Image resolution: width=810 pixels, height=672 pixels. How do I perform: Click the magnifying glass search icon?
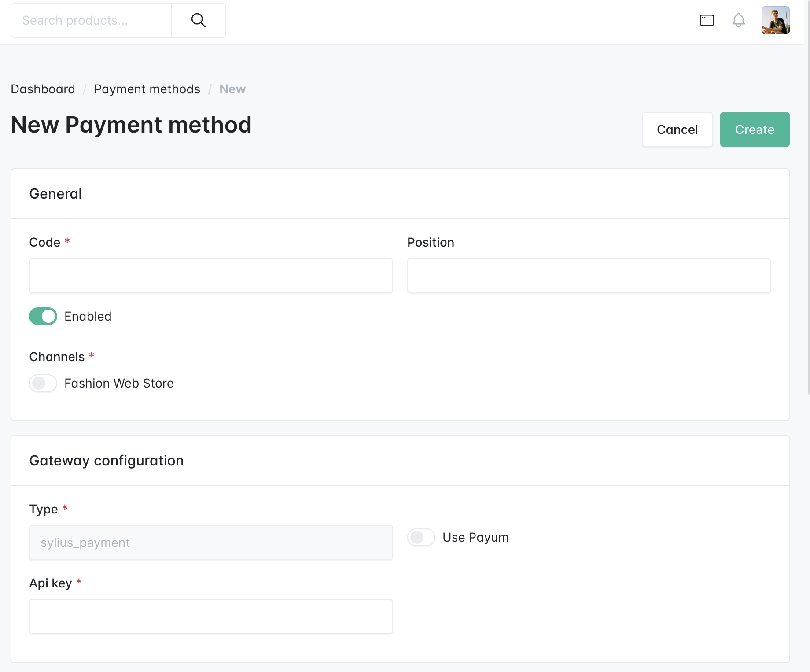coord(199,20)
